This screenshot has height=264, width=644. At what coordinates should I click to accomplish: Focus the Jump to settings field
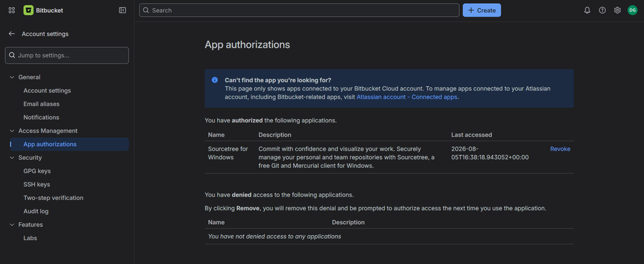pyautogui.click(x=67, y=55)
